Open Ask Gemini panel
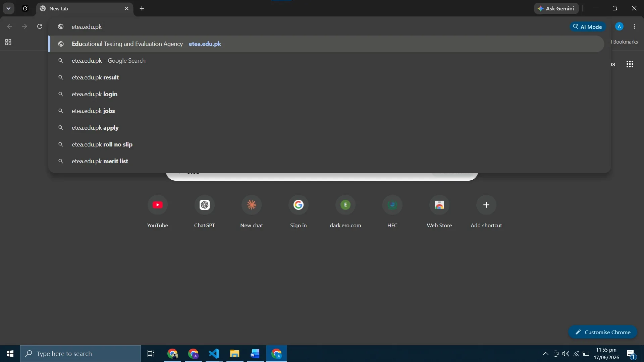This screenshot has height=362, width=644. click(556, 8)
